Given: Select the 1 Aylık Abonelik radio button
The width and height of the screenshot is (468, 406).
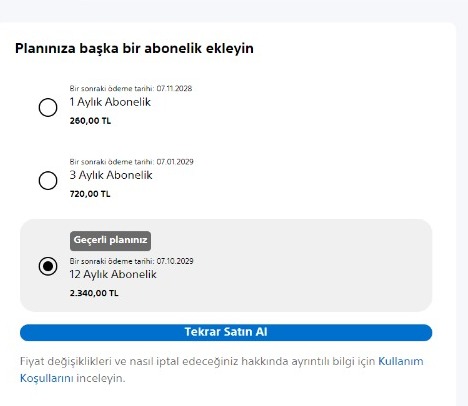Looking at the screenshot, I should click(48, 107).
